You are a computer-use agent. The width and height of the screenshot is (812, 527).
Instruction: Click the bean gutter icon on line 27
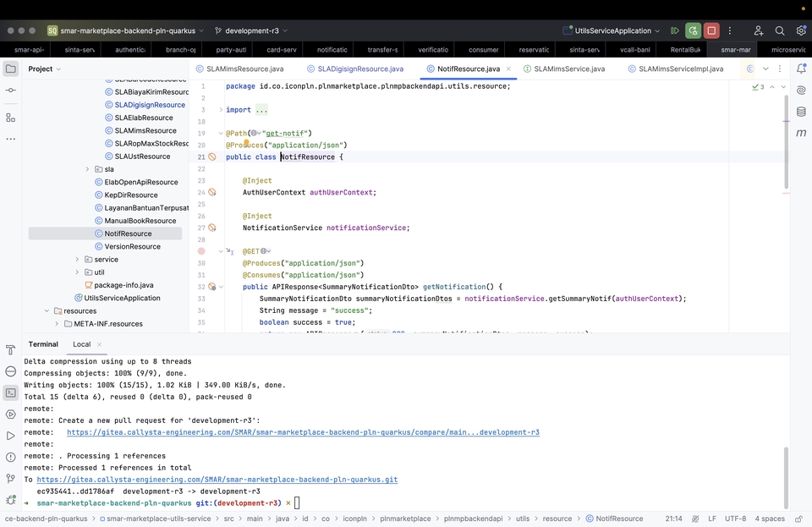[212, 228]
